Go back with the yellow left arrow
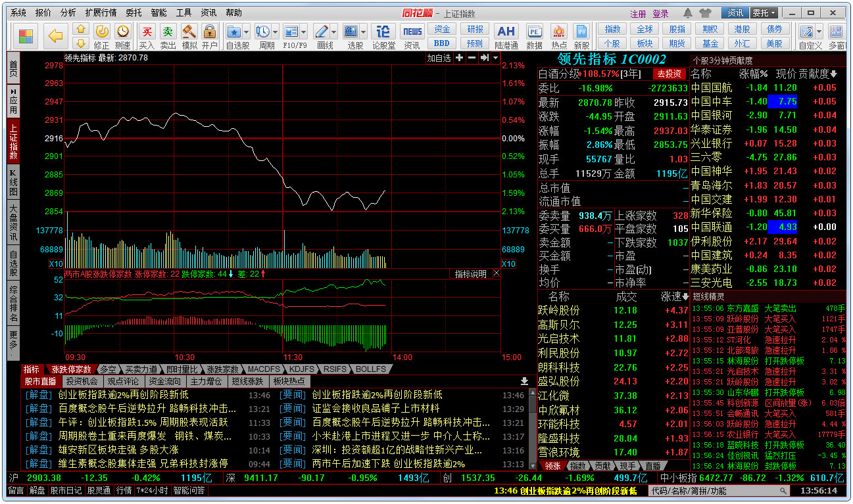 (x=56, y=35)
